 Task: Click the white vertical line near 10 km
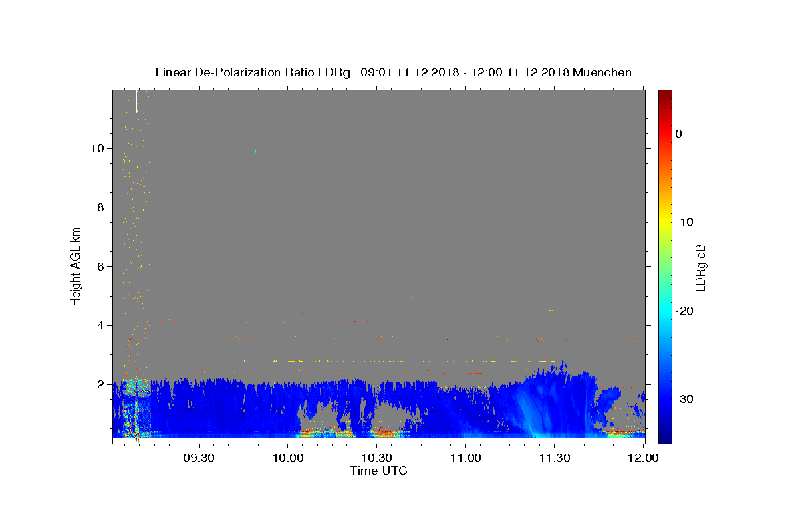(136, 140)
